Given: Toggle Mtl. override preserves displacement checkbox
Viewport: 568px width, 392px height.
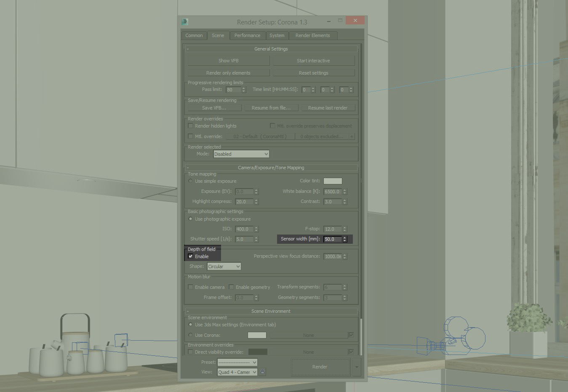Looking at the screenshot, I should [x=272, y=126].
